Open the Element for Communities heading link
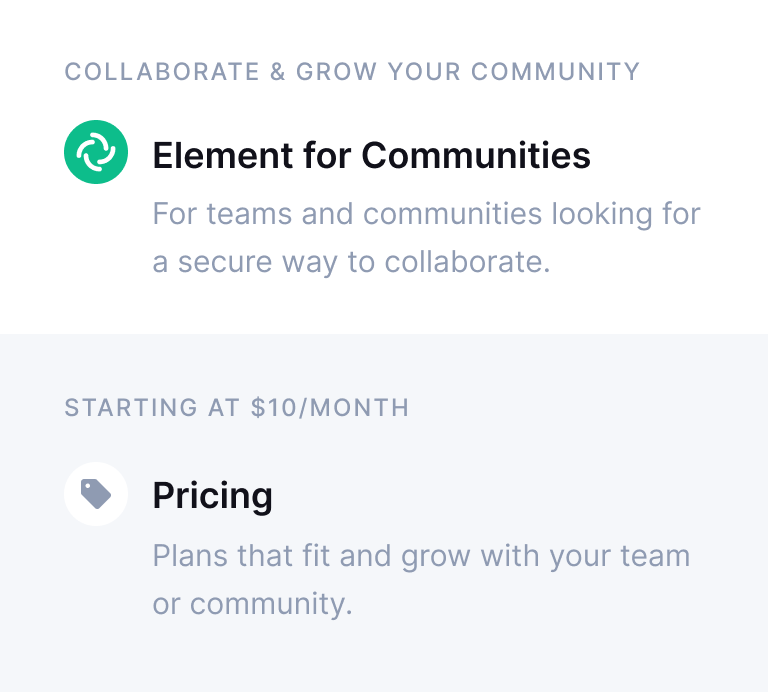This screenshot has height=692, width=768. 371,156
